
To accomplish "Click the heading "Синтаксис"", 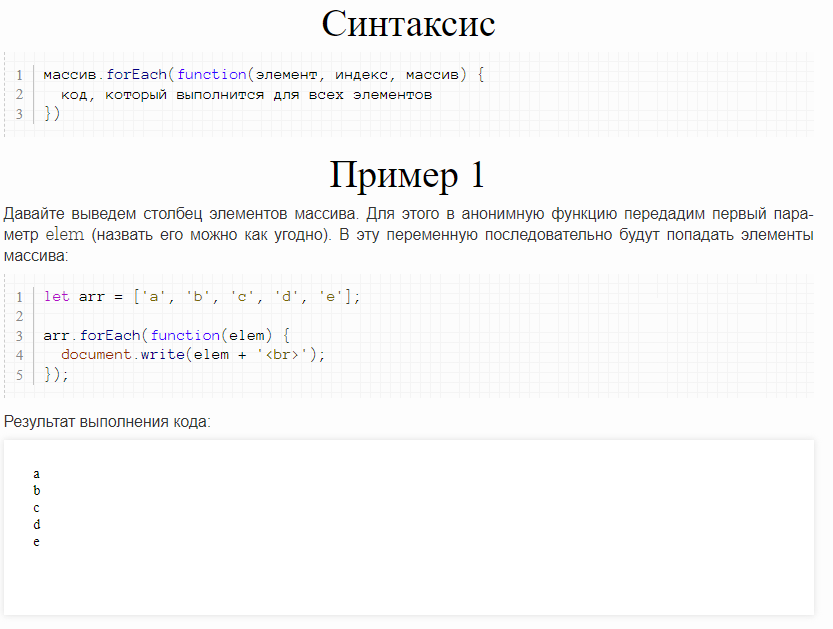I will (x=408, y=23).
